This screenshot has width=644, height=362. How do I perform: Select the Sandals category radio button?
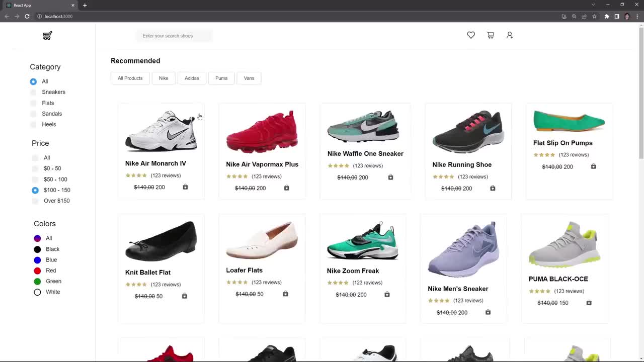tap(33, 114)
